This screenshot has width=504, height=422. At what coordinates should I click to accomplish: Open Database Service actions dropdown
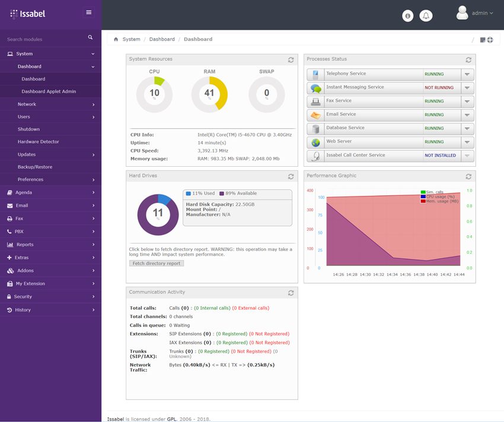(x=467, y=129)
